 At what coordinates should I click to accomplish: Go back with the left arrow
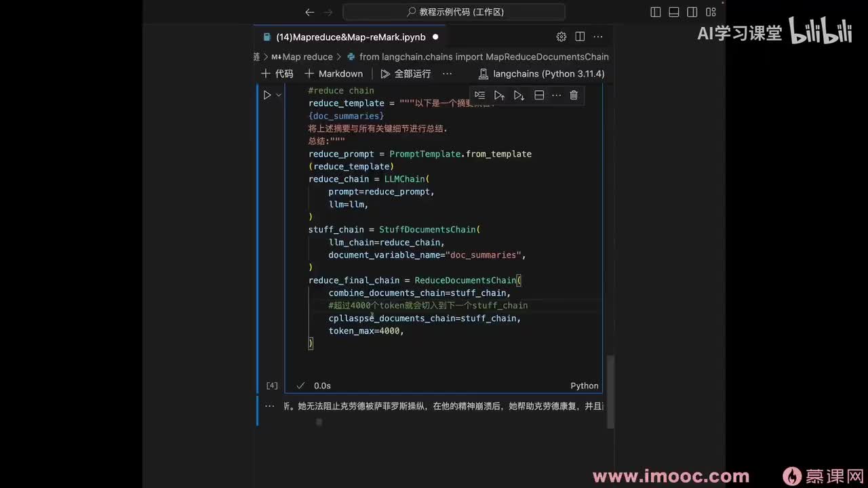(310, 12)
